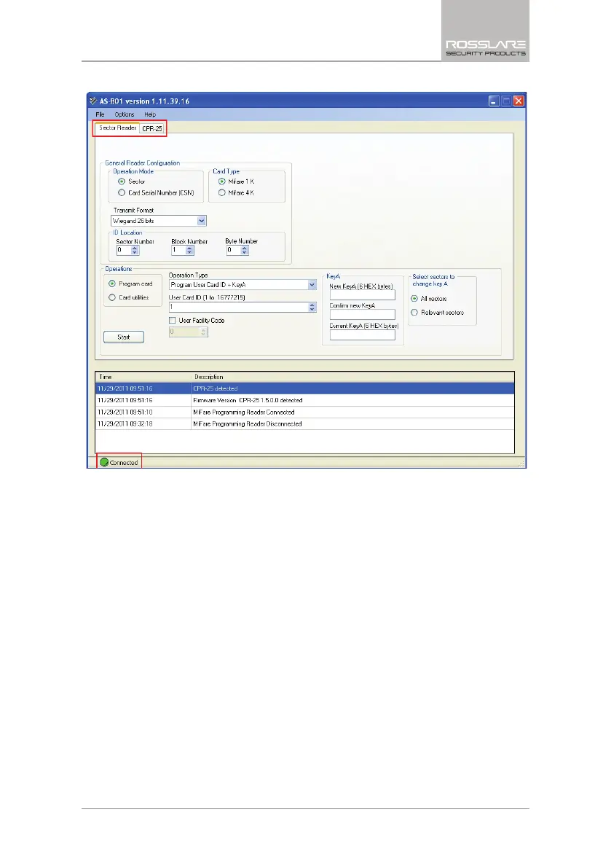The width and height of the screenshot is (611, 868).
Task: Click the Confirm new KeyA field
Action: coord(362,314)
